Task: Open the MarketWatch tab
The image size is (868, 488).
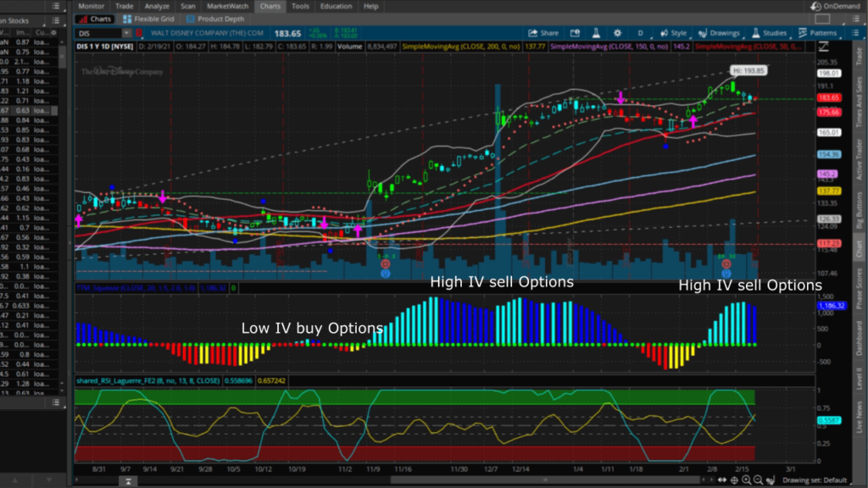Action: [x=227, y=6]
